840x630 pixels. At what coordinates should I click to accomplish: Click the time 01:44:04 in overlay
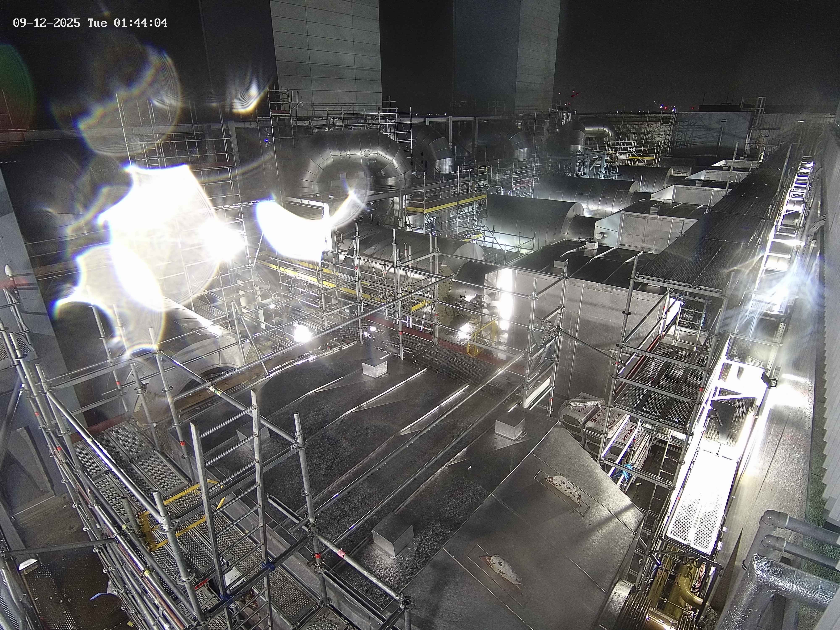140,23
